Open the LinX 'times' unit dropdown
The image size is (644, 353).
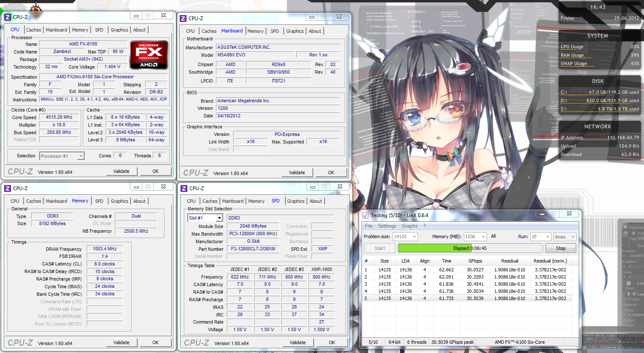564,236
